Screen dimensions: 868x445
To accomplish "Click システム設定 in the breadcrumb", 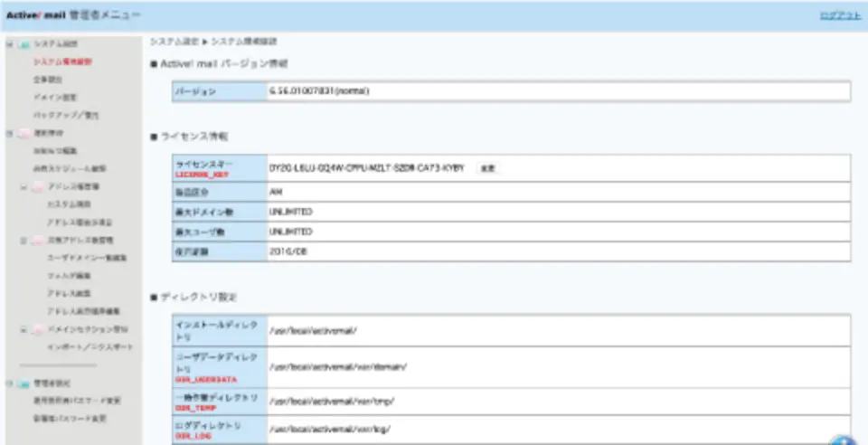I will (x=170, y=42).
